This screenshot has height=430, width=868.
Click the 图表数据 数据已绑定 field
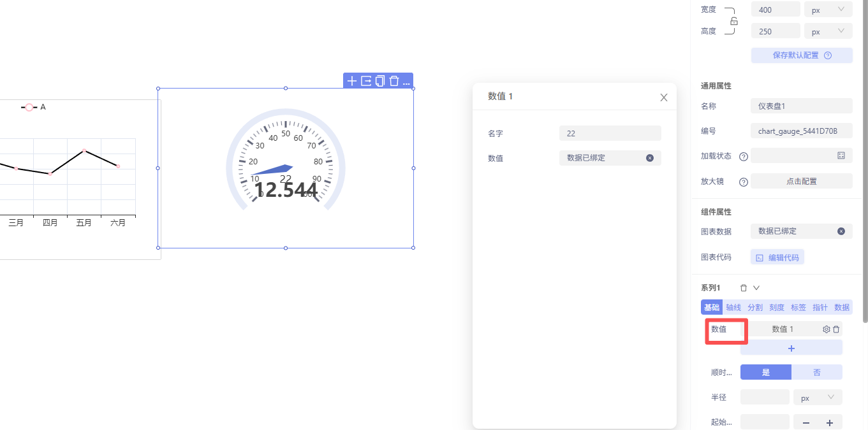[x=802, y=231]
